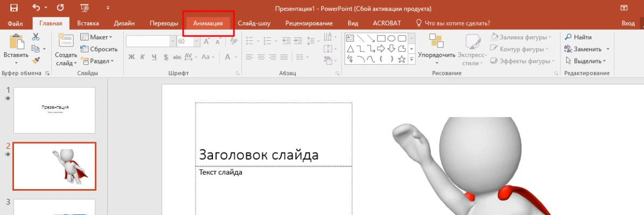Switch to the Анимация tab

pos(208,23)
